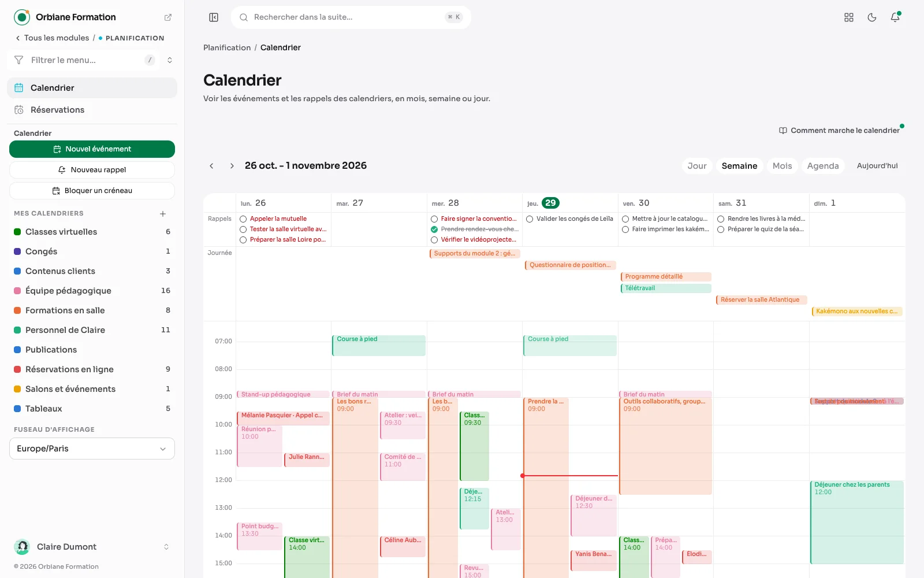The width and height of the screenshot is (924, 578).
Task: Check reminder Mettre à jour le catalogue
Action: pos(625,219)
